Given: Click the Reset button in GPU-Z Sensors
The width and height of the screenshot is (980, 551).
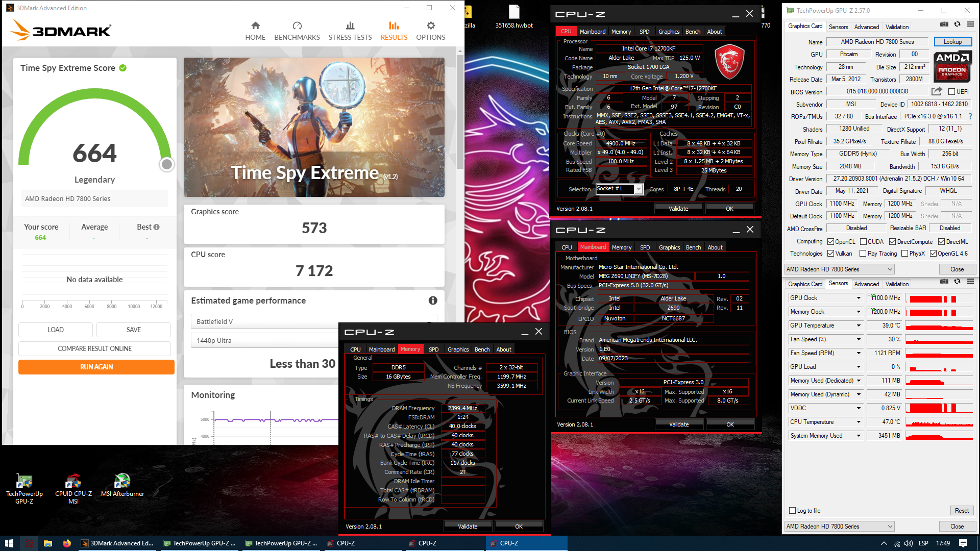Looking at the screenshot, I should [x=962, y=511].
